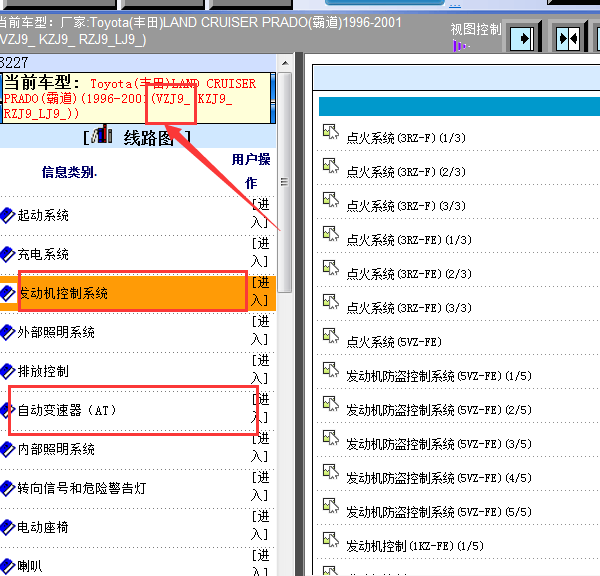Click the book icon beside 起动系统
Screen dimensions: 600x576
[x=8, y=215]
